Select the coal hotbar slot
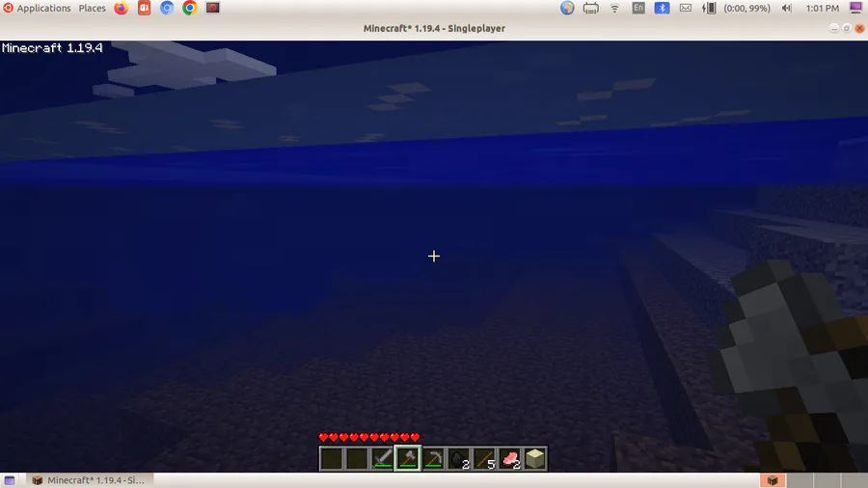 [459, 459]
